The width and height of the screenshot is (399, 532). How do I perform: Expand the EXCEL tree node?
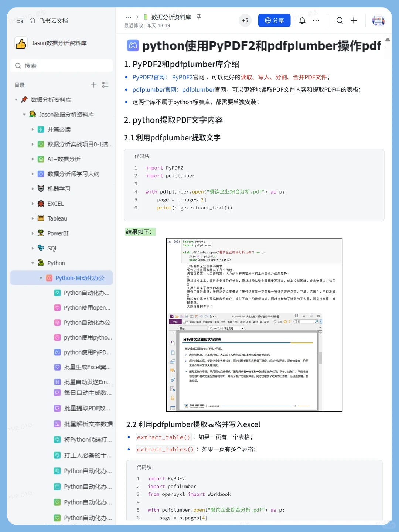click(33, 204)
